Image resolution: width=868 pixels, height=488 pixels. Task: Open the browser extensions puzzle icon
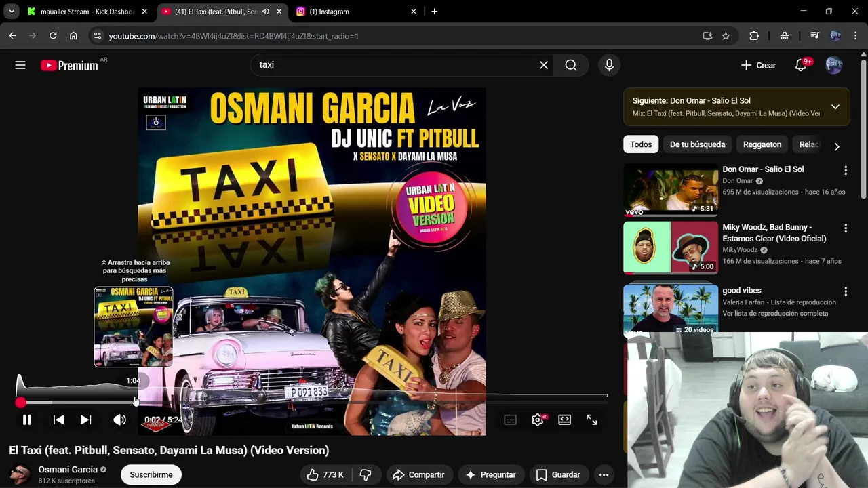[754, 36]
